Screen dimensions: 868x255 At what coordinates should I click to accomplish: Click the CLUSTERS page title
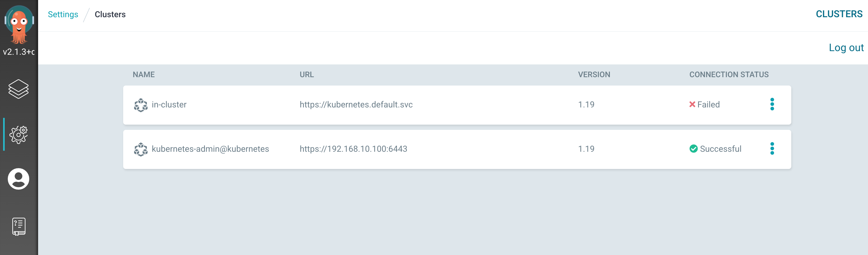pyautogui.click(x=839, y=14)
